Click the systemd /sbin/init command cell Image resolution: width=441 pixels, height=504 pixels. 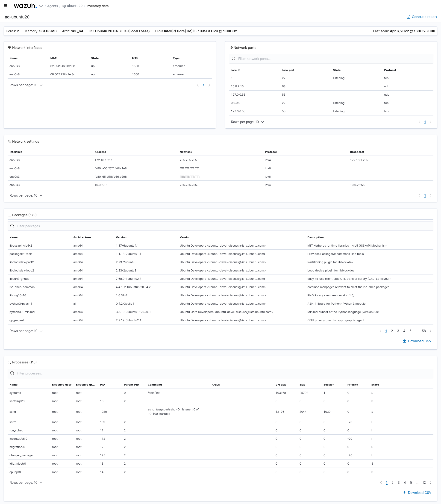[x=153, y=393]
